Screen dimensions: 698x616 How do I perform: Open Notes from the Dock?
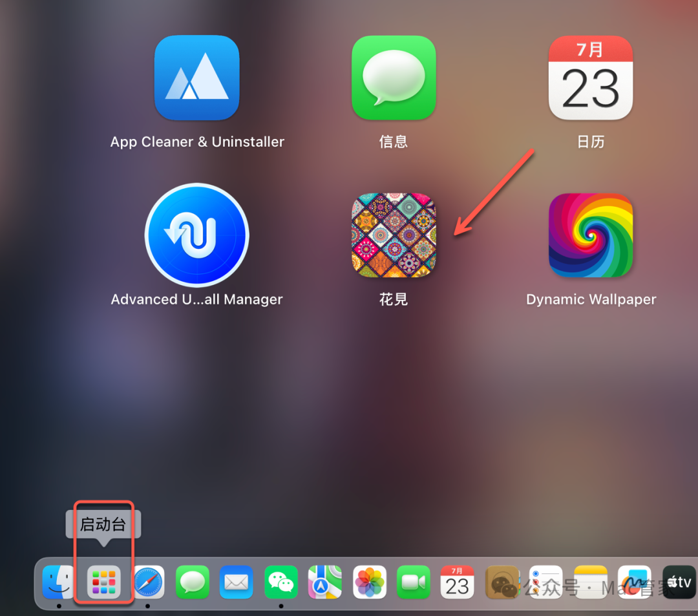pos(590,582)
